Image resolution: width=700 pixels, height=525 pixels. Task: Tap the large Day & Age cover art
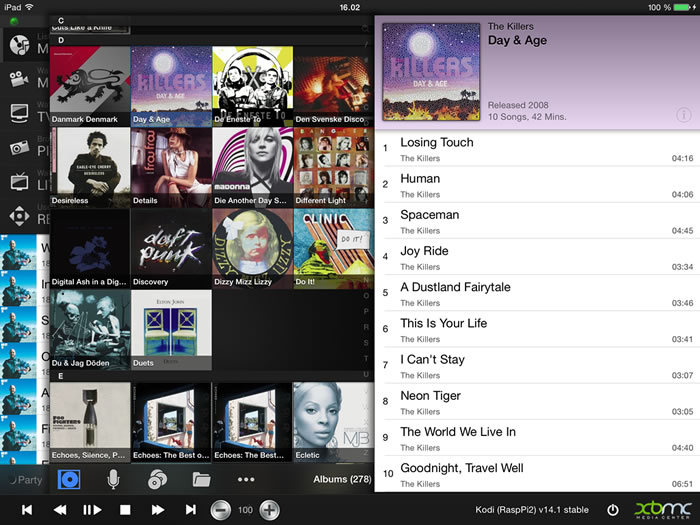[x=431, y=72]
